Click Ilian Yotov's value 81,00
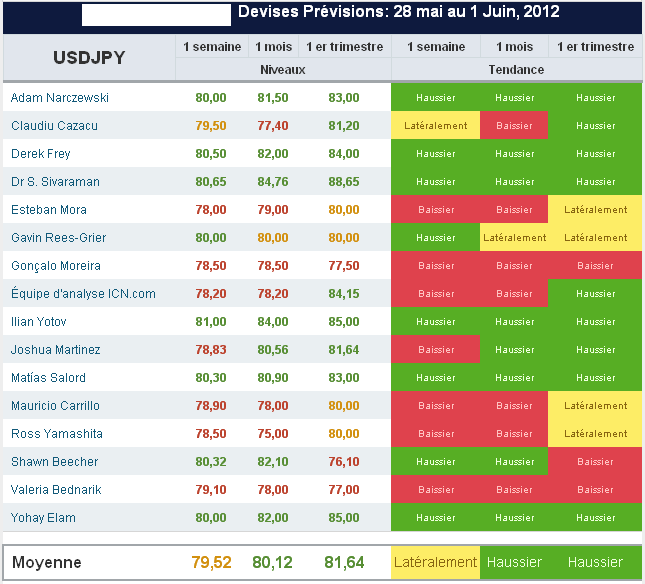The image size is (645, 584). click(x=211, y=322)
